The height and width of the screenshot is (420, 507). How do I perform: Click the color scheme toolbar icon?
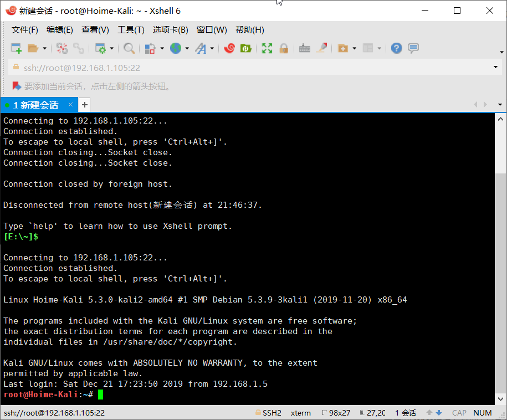pos(150,49)
